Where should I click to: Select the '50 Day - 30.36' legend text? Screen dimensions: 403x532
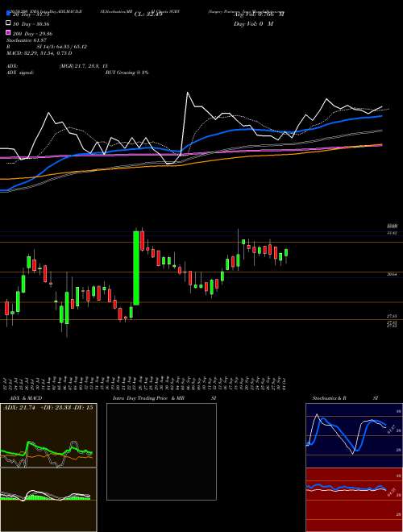(x=31, y=24)
